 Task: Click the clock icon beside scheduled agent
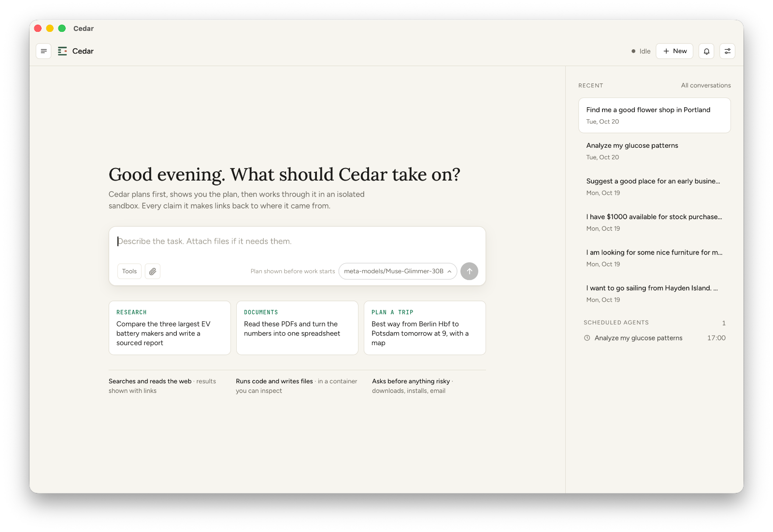(587, 338)
